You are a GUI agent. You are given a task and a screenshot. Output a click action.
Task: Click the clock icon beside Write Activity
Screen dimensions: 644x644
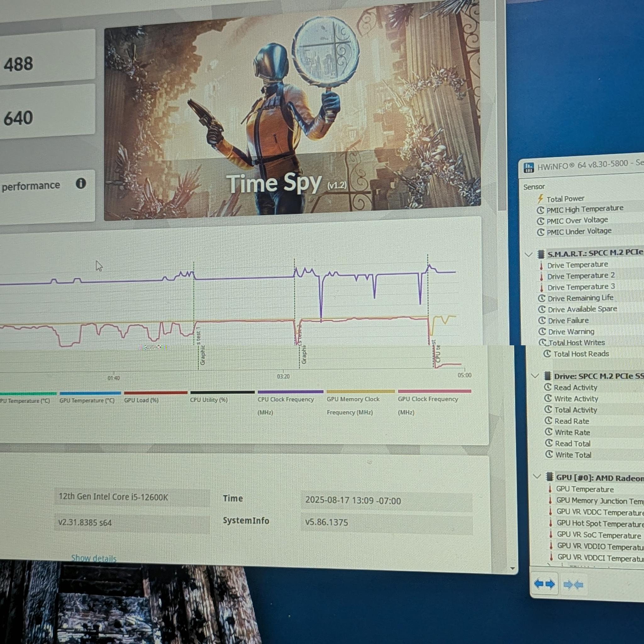548,398
